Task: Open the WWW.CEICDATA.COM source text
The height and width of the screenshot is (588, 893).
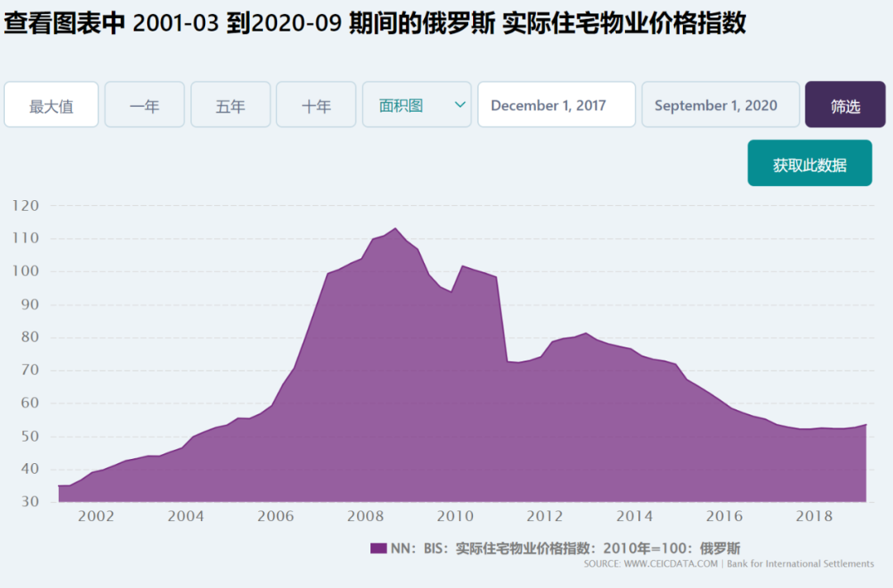Action: pyautogui.click(x=671, y=564)
